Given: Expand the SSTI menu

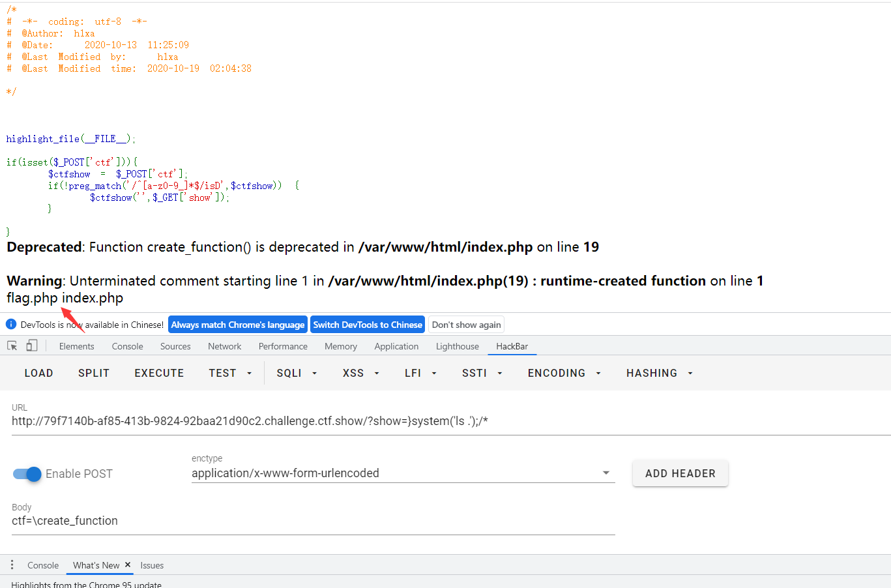Looking at the screenshot, I should [x=482, y=373].
